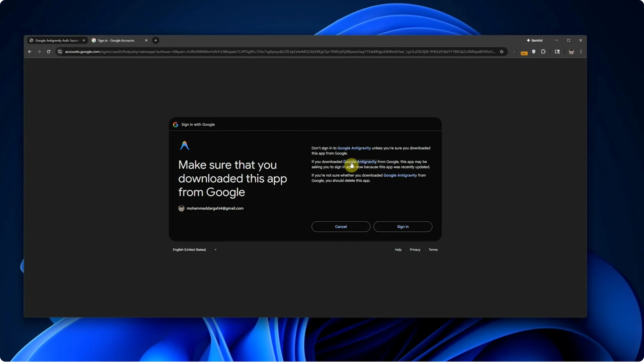Click the Help link in the footer
This screenshot has height=362, width=644.
click(x=398, y=250)
